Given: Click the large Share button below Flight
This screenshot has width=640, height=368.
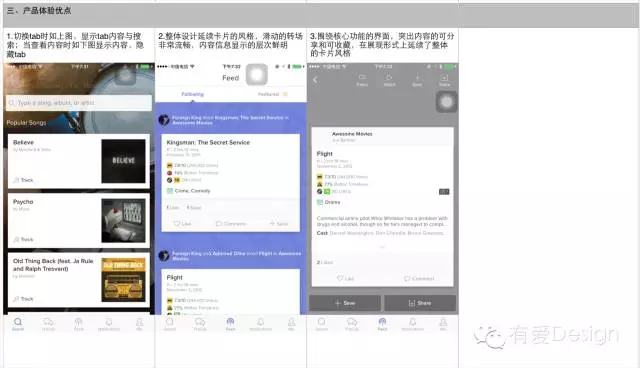Looking at the screenshot, I should click(x=420, y=303).
